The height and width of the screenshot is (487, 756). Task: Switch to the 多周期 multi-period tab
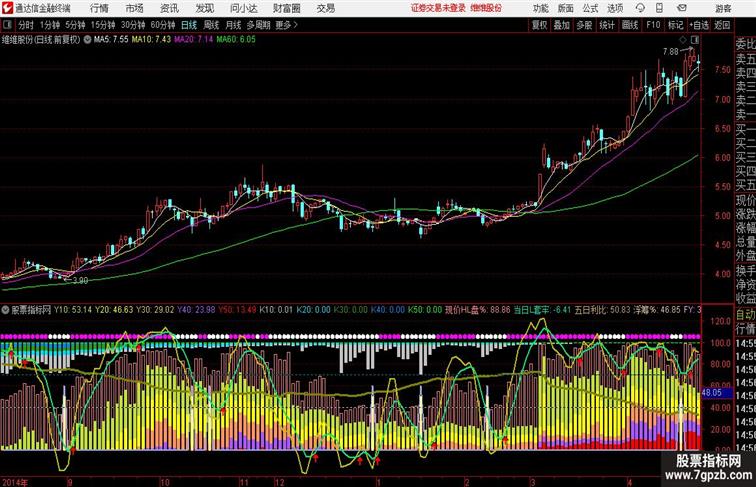[258, 25]
